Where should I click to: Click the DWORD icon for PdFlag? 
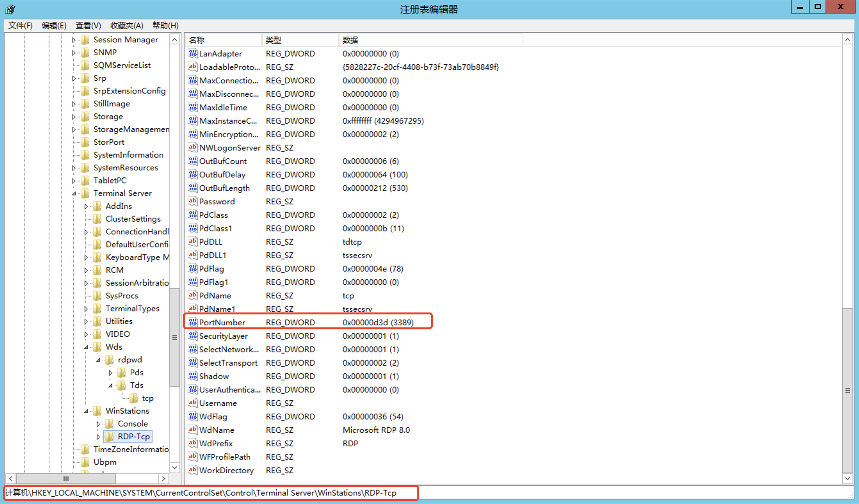[192, 268]
